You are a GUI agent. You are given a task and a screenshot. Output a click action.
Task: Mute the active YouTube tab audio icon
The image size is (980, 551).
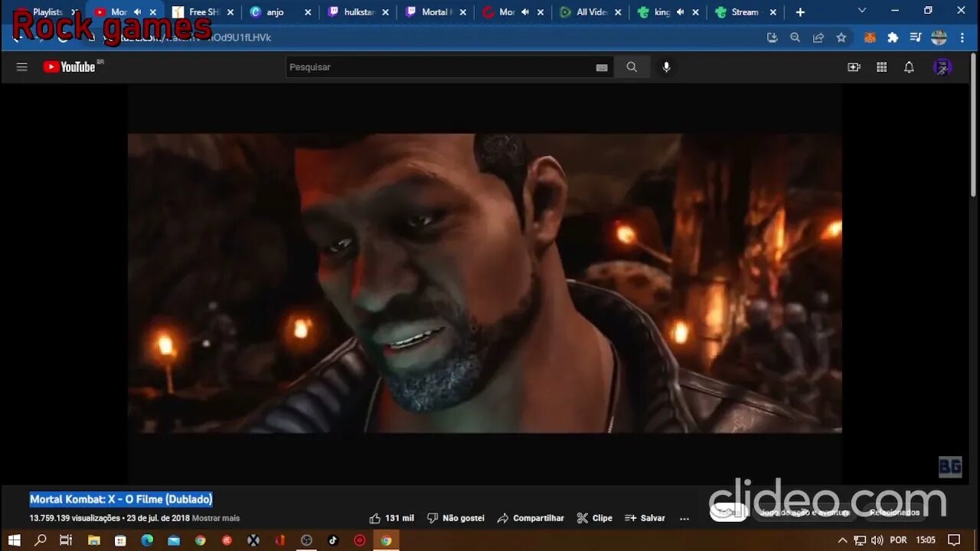click(x=138, y=12)
